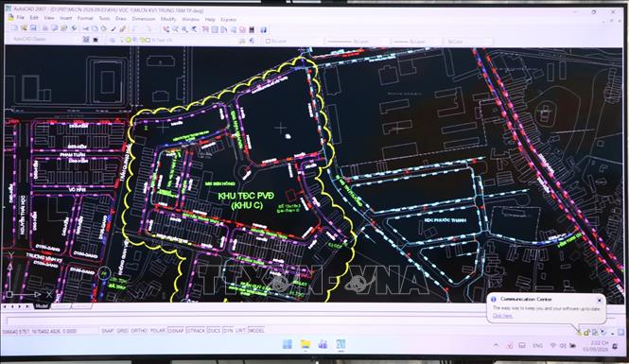
Task: Open the Layer Properties Manager icon
Action: tap(113, 40)
